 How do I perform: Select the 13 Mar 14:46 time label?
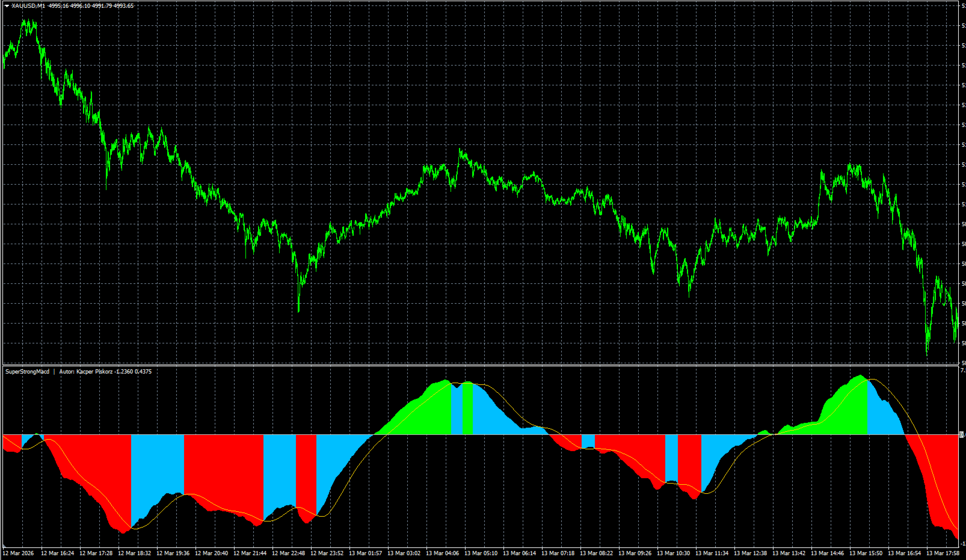pos(827,553)
